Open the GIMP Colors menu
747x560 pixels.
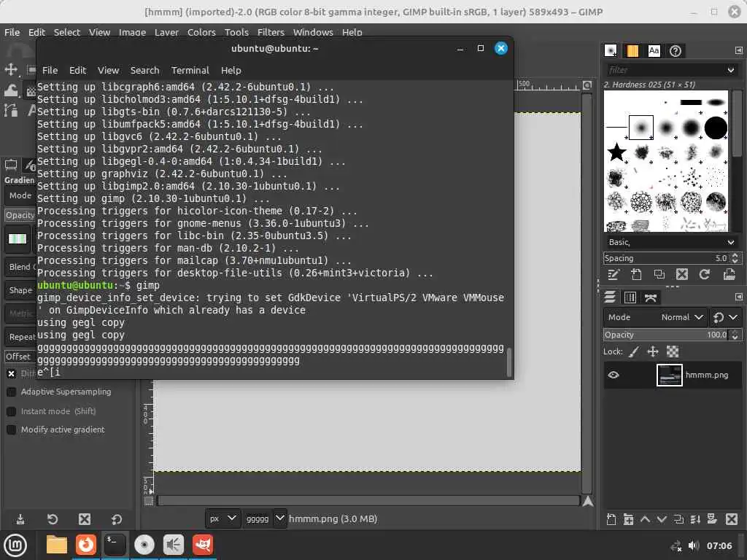[201, 32]
